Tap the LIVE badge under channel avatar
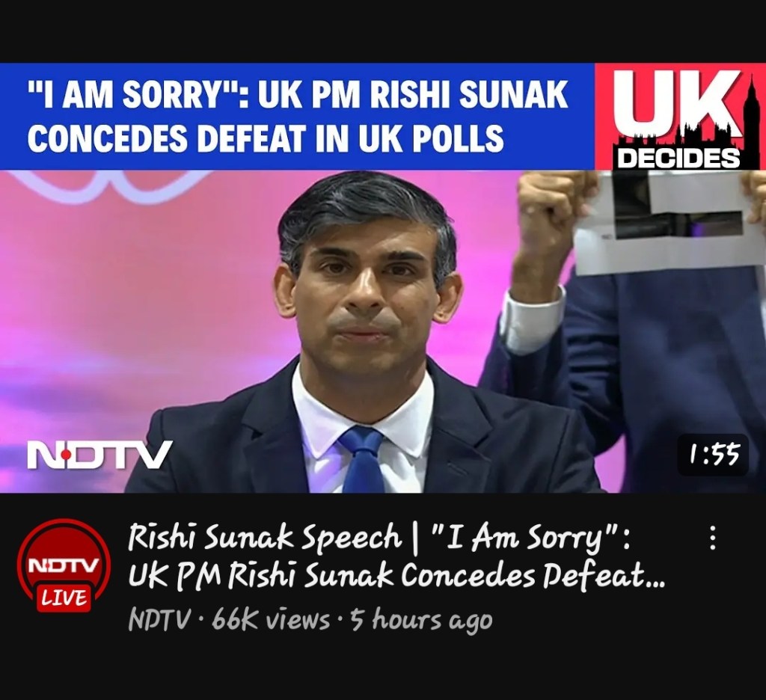This screenshot has width=766, height=700. (x=64, y=598)
